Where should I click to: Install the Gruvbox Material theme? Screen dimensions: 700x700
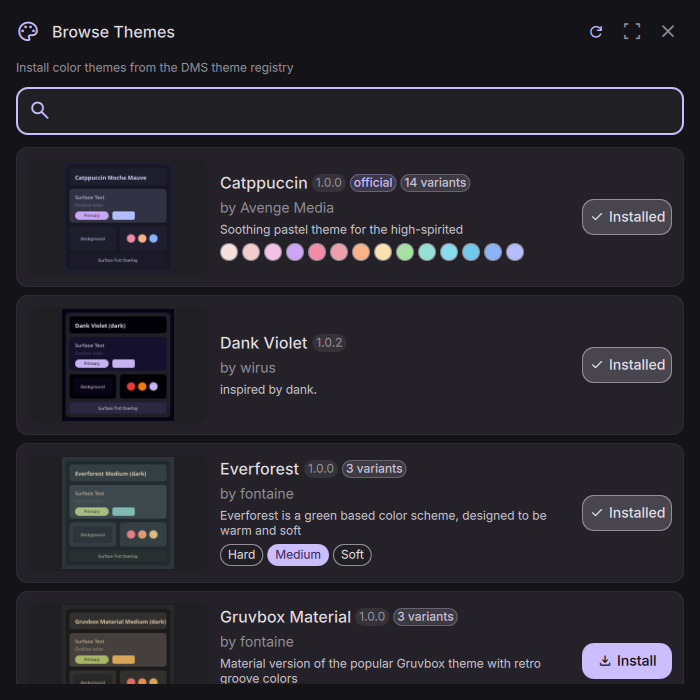click(x=627, y=661)
